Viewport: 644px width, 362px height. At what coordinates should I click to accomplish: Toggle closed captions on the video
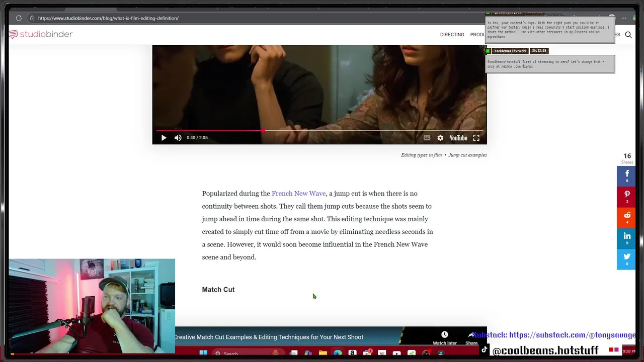coord(427,138)
